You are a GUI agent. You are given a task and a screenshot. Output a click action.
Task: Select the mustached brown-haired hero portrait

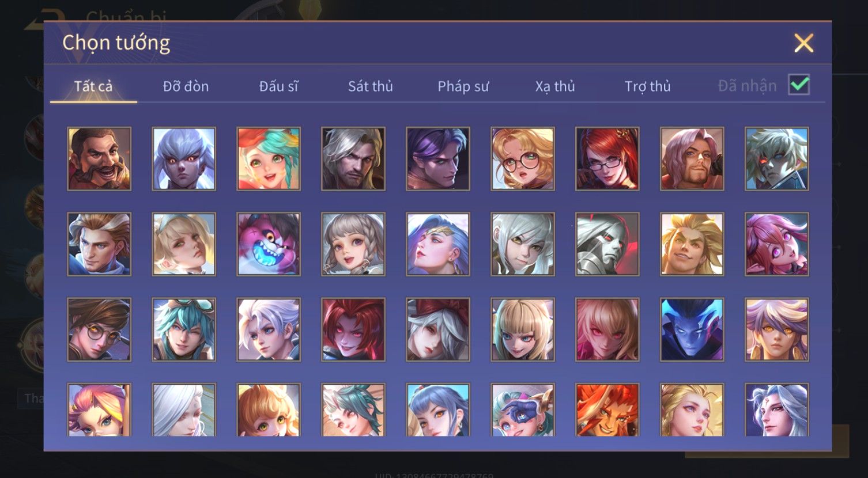99,159
